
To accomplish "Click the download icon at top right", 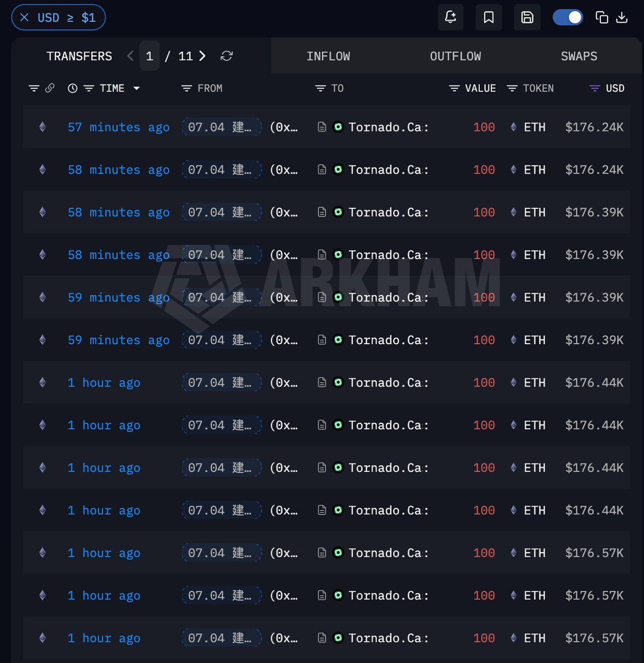I will tap(622, 17).
